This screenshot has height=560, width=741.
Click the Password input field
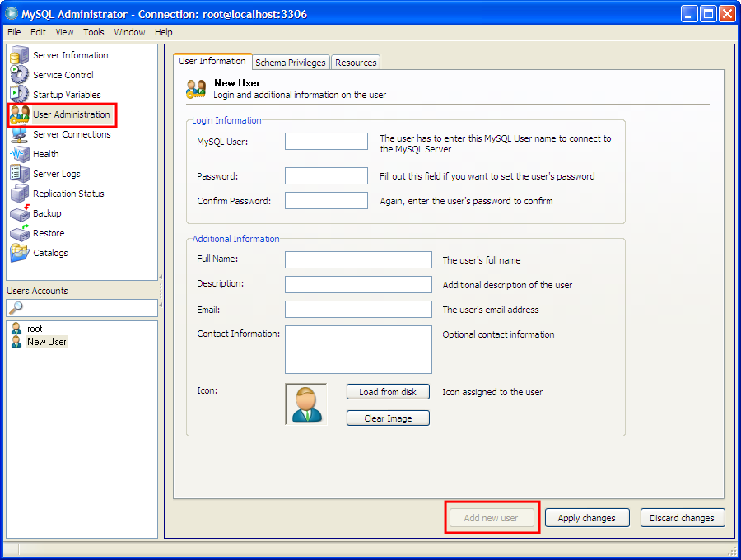pyautogui.click(x=326, y=175)
